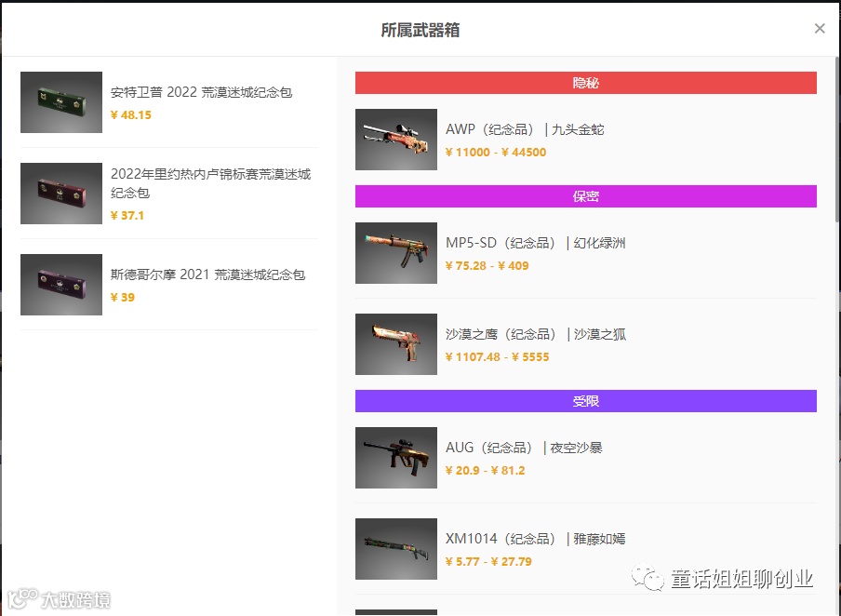The height and width of the screenshot is (616, 841).
Task: Click price range ¥ 75.28 - ¥ 409
Action: point(487,265)
